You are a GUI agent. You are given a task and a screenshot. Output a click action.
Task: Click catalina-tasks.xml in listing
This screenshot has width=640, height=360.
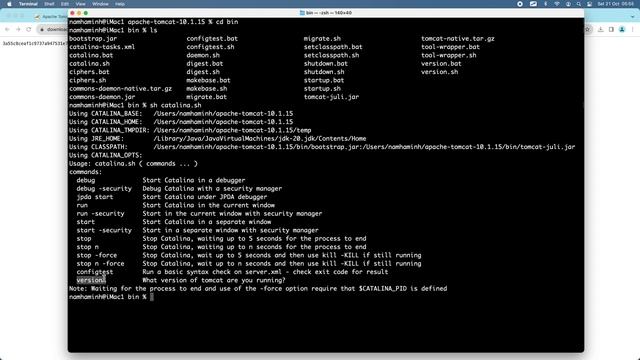pos(102,47)
